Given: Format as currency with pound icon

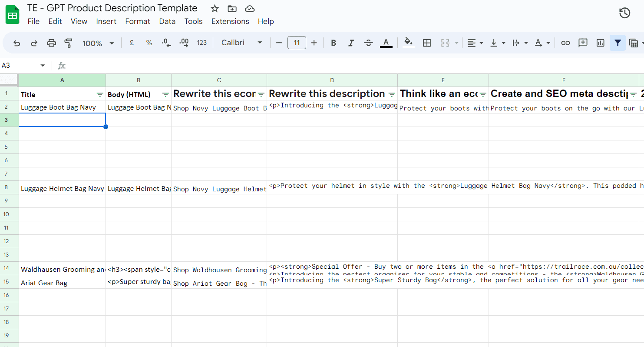Looking at the screenshot, I should point(132,43).
